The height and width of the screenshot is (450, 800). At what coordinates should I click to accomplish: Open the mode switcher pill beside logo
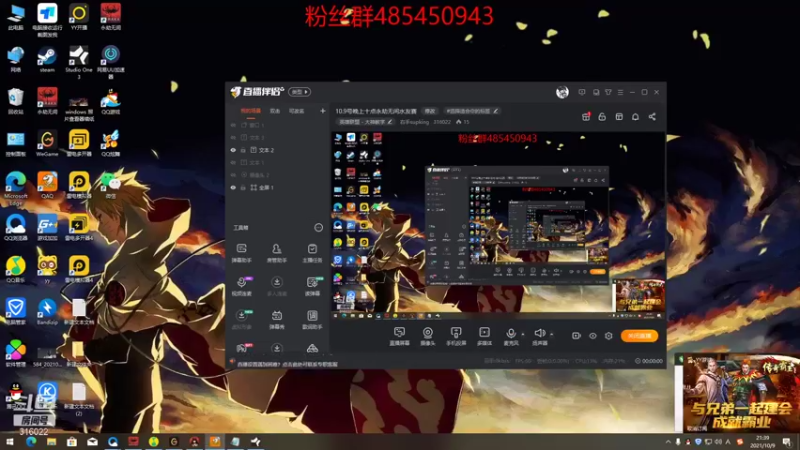(x=299, y=92)
